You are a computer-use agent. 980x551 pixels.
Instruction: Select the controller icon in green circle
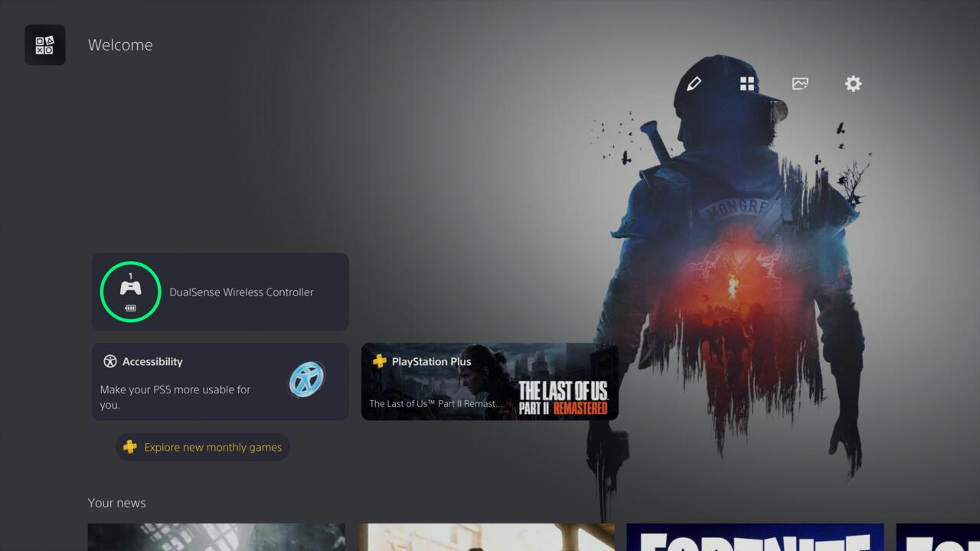coord(131,289)
